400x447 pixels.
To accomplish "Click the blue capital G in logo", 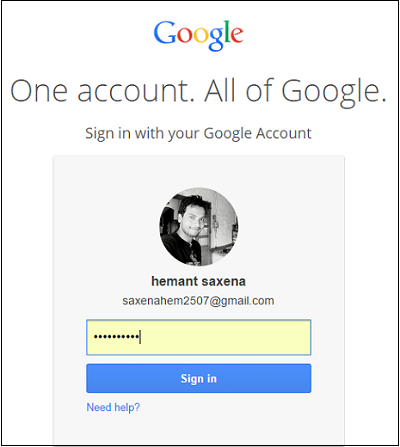I will (164, 33).
